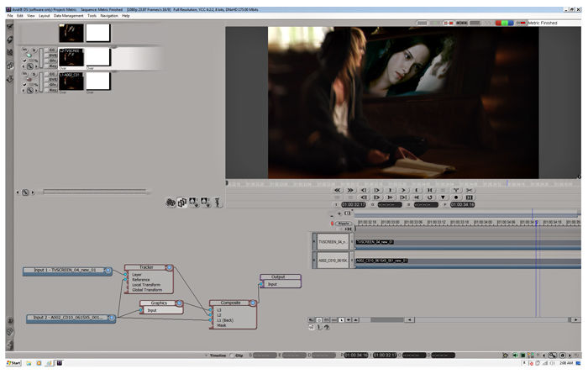Click the scroll-right arrow of the timeline scrollbar
The width and height of the screenshot is (588, 374).
(575, 320)
